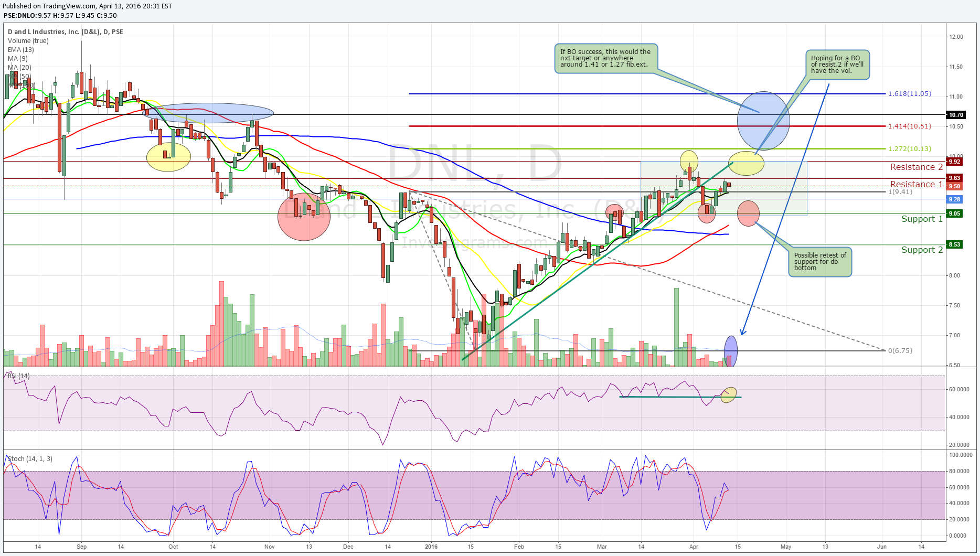The image size is (980, 556).
Task: Click the 'Resistance 2' label
Action: tap(916, 167)
